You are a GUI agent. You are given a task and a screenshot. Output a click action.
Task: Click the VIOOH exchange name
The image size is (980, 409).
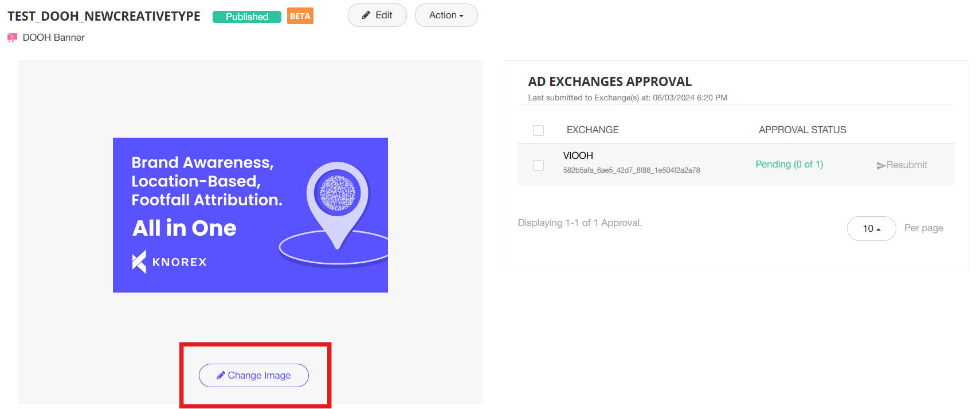pyautogui.click(x=578, y=156)
